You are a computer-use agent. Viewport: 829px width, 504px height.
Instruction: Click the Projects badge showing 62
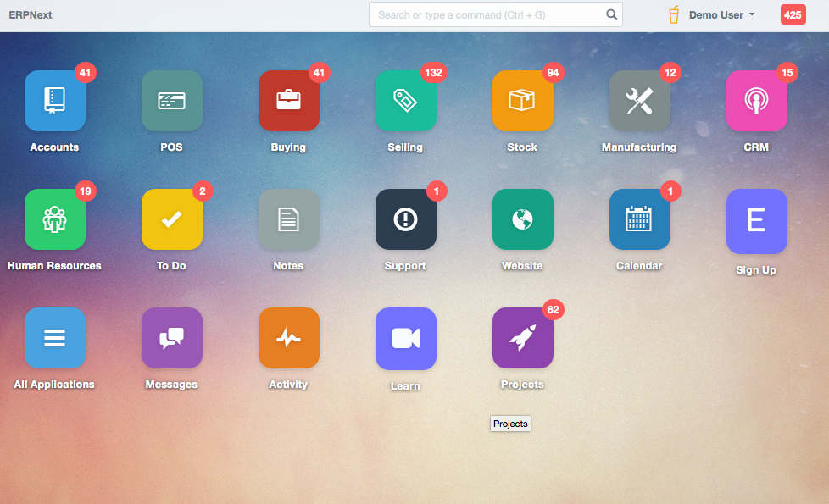click(x=553, y=309)
